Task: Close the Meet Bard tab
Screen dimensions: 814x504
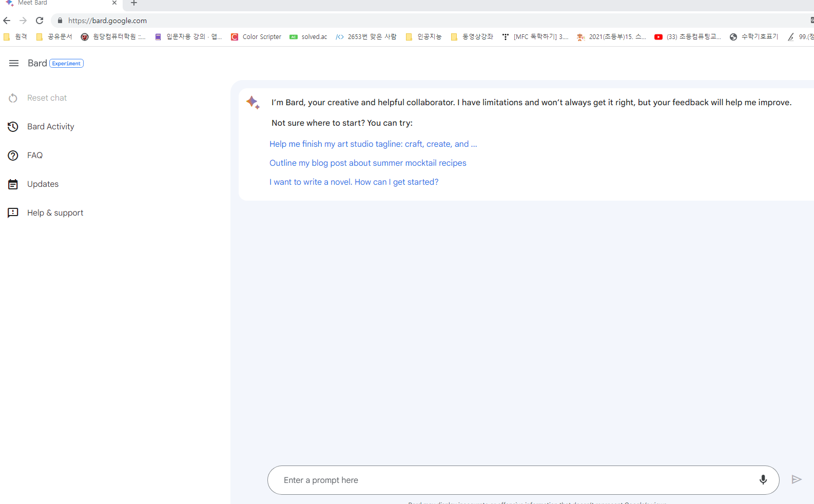Action: tap(114, 3)
